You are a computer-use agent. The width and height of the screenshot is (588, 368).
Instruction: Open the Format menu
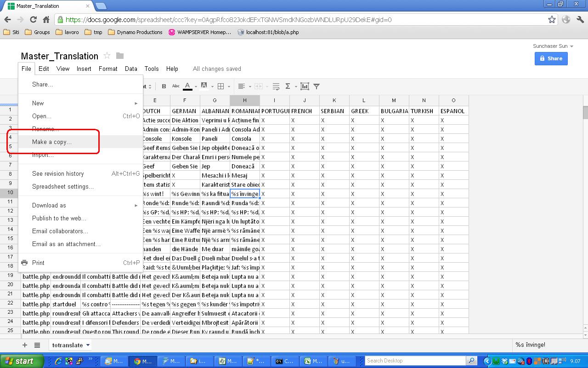click(x=108, y=69)
